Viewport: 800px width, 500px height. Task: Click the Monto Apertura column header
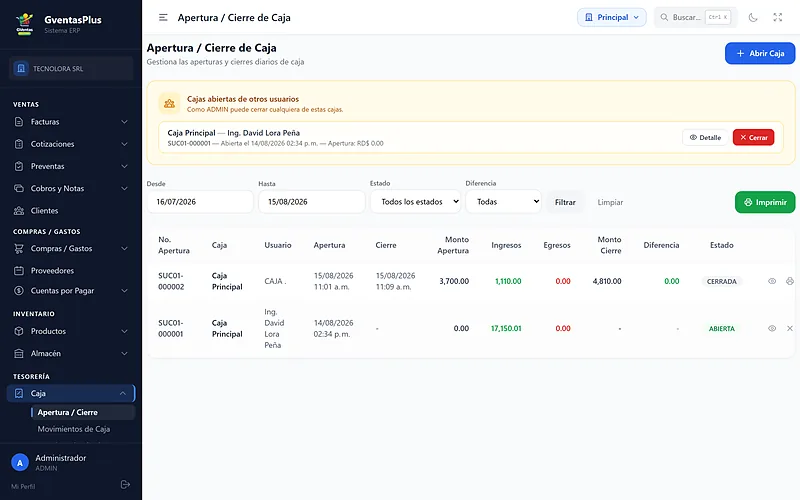click(453, 245)
